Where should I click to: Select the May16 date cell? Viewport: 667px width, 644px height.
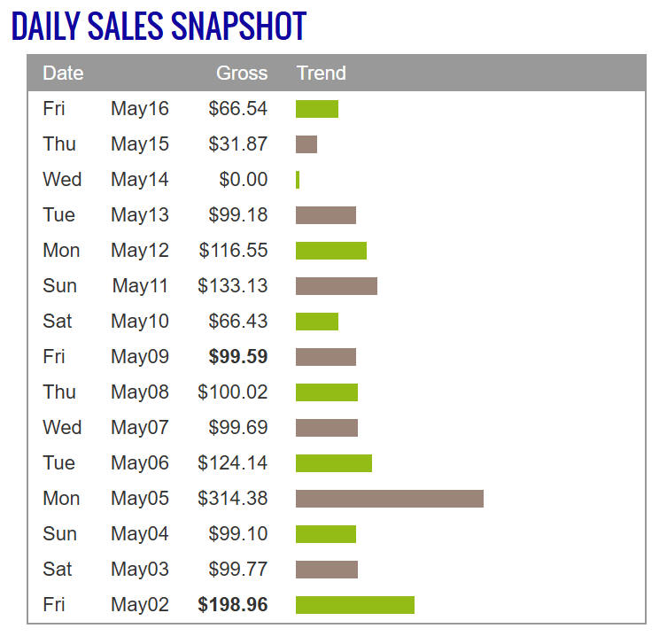point(139,108)
